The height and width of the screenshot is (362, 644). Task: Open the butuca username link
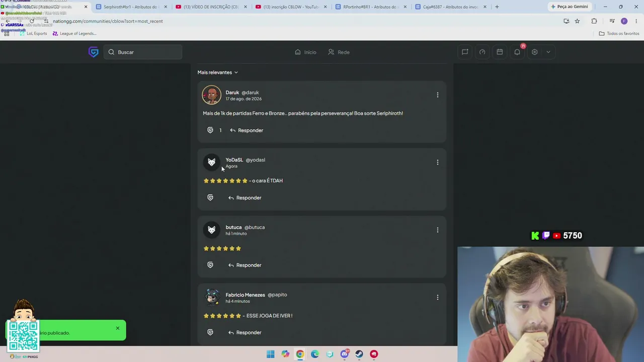click(233, 227)
